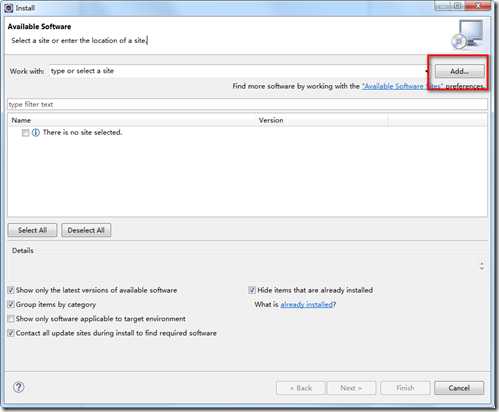This screenshot has height=412, width=499.
Task: Click the Back button
Action: (x=301, y=388)
